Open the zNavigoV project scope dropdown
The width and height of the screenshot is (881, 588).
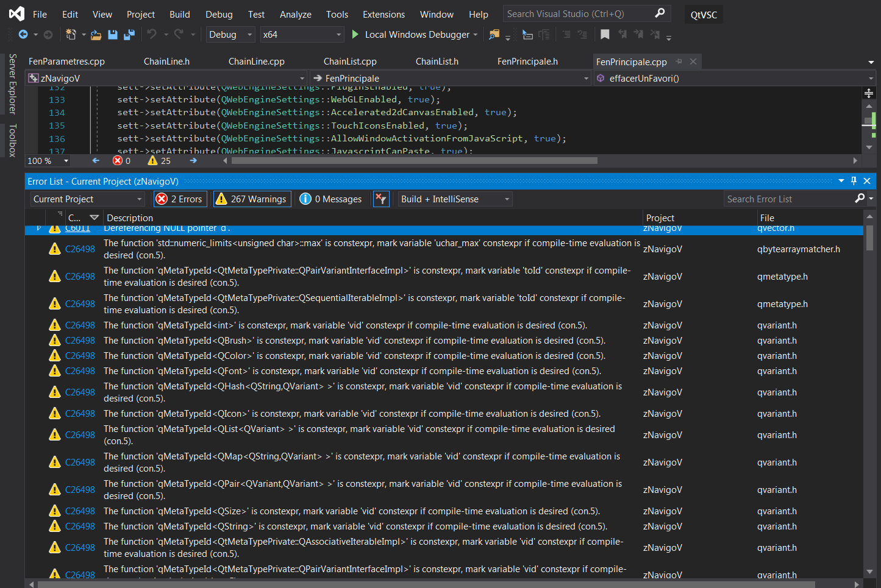(x=166, y=78)
